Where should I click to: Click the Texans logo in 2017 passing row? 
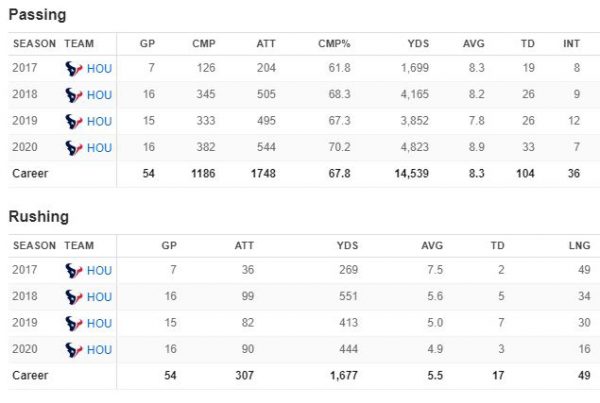(73, 69)
